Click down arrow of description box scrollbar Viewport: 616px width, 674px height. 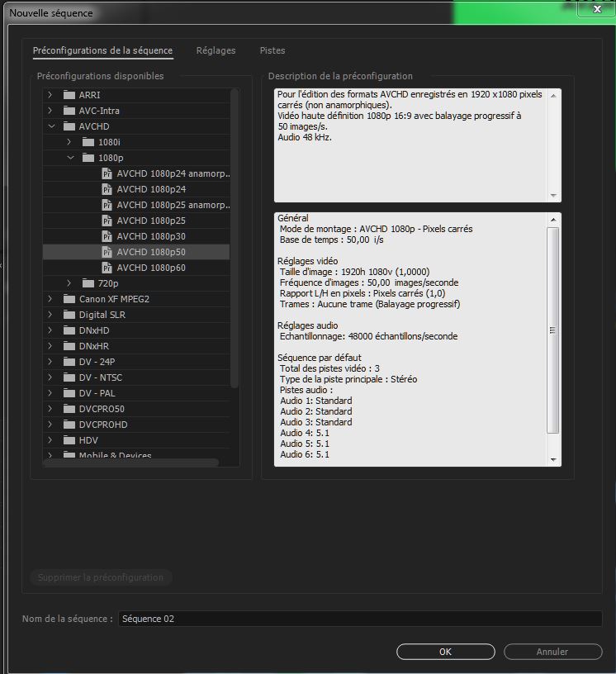click(x=553, y=196)
